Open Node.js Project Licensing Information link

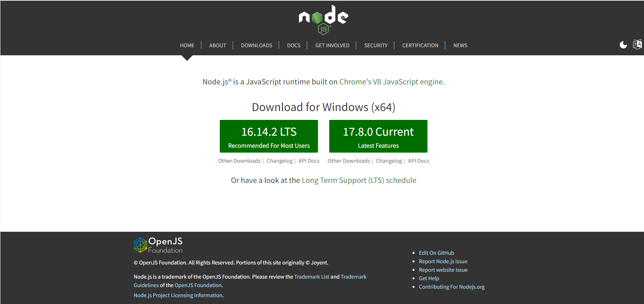point(178,296)
